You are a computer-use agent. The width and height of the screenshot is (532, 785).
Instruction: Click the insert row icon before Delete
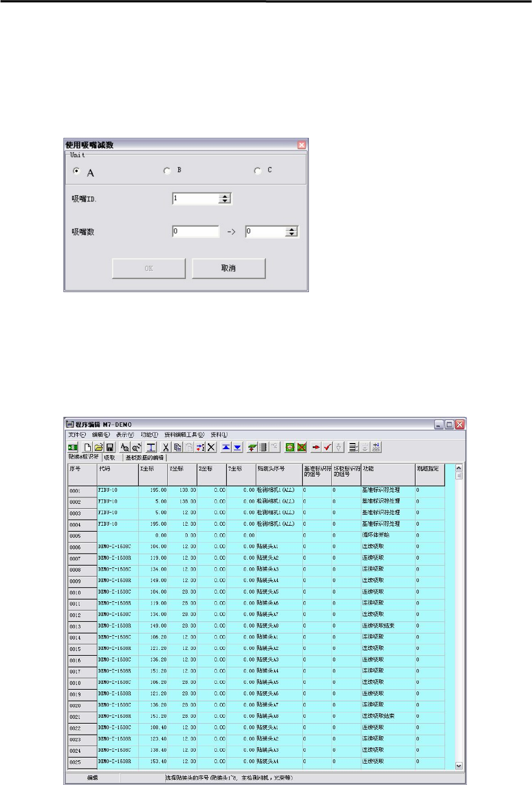(x=200, y=447)
